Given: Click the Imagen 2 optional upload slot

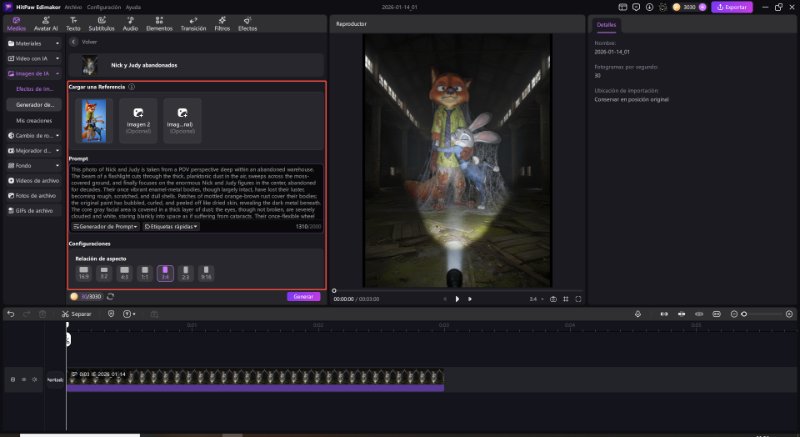Looking at the screenshot, I should (138, 119).
